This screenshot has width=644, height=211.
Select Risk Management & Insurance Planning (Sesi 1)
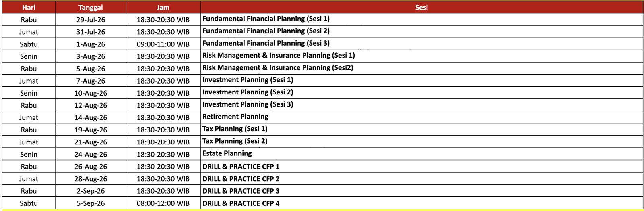click(x=421, y=56)
